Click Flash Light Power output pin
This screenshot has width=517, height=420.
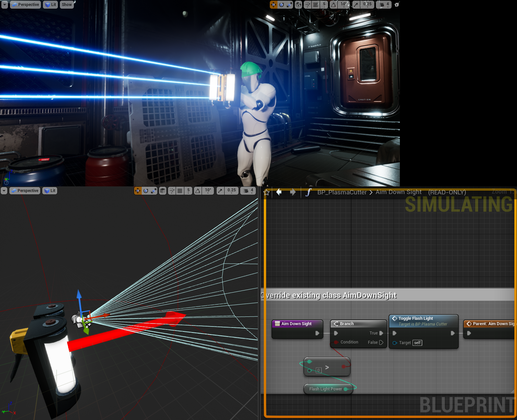346,389
